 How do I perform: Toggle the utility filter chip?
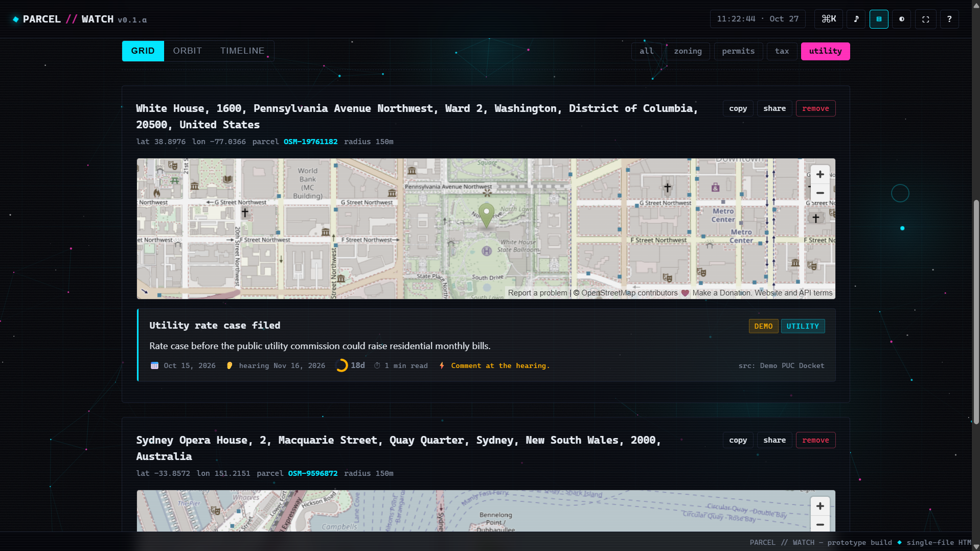click(825, 51)
